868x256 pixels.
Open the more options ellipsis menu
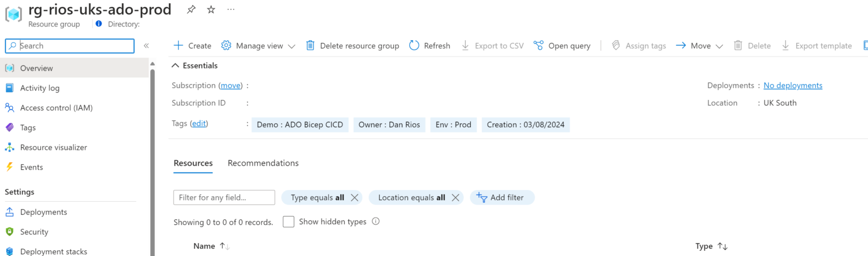(231, 10)
